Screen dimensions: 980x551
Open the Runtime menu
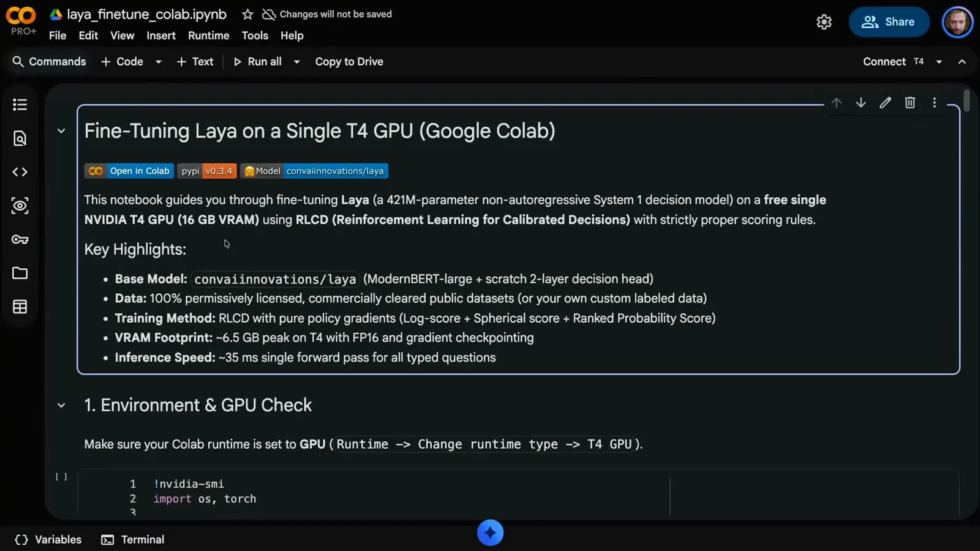pos(208,36)
